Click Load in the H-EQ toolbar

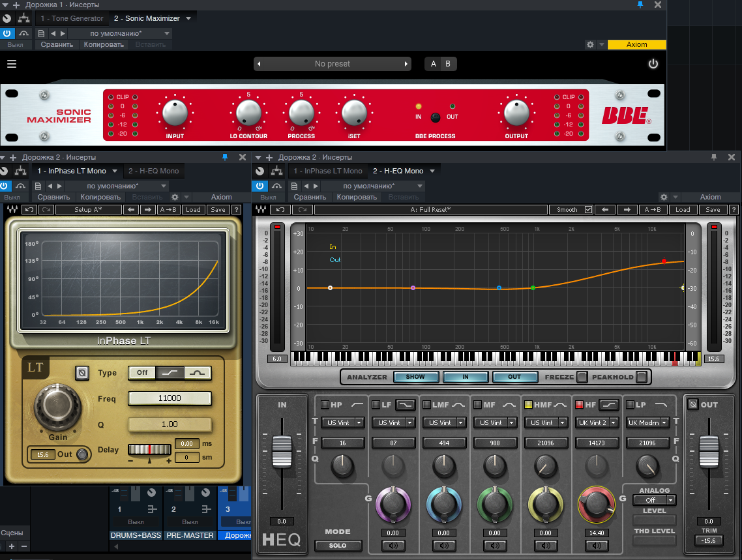[x=683, y=209]
